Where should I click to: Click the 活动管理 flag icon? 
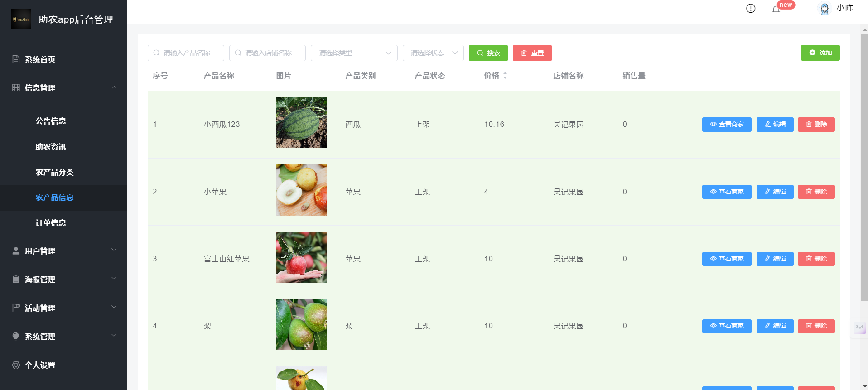click(16, 308)
